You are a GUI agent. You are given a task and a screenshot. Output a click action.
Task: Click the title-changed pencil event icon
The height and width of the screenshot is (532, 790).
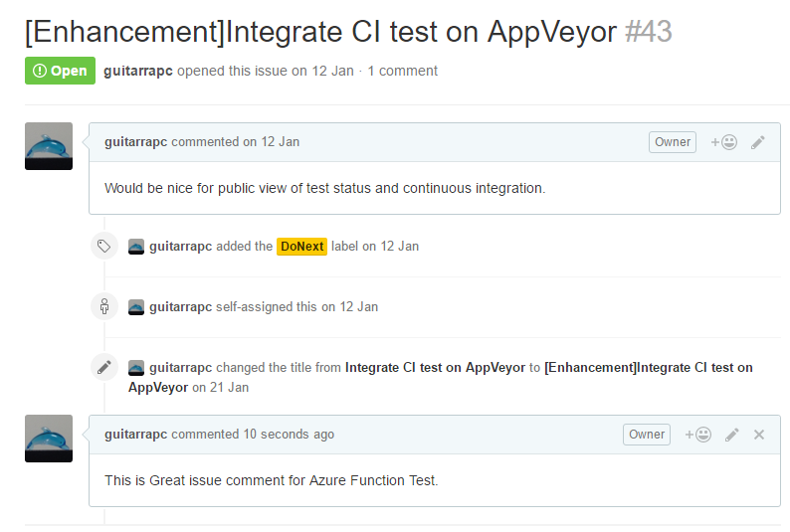[104, 367]
